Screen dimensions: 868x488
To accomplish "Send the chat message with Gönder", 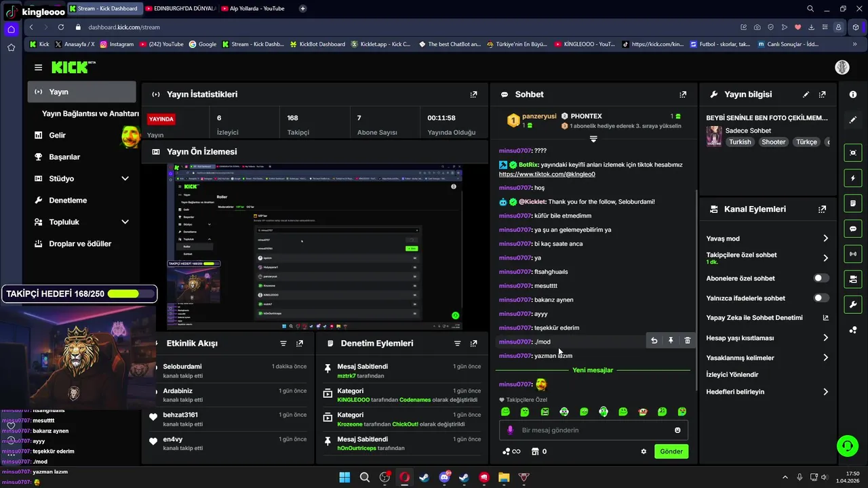I will point(671,451).
